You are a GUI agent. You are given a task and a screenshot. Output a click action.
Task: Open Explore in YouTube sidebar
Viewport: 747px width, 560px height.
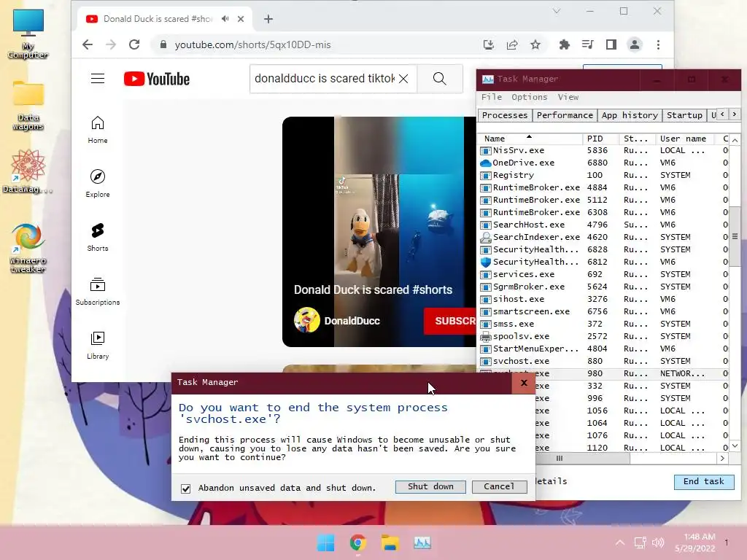click(x=98, y=183)
